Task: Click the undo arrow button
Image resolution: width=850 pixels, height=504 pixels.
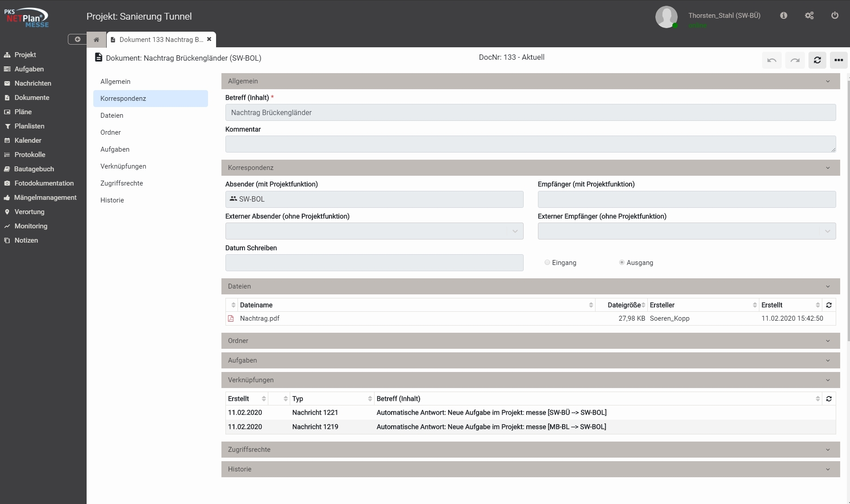Action: [x=772, y=60]
